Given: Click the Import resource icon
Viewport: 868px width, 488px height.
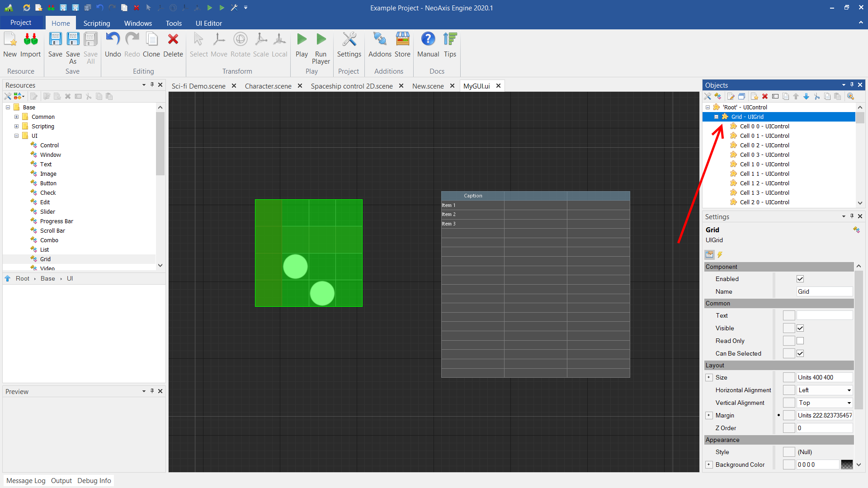Looking at the screenshot, I should [x=31, y=40].
